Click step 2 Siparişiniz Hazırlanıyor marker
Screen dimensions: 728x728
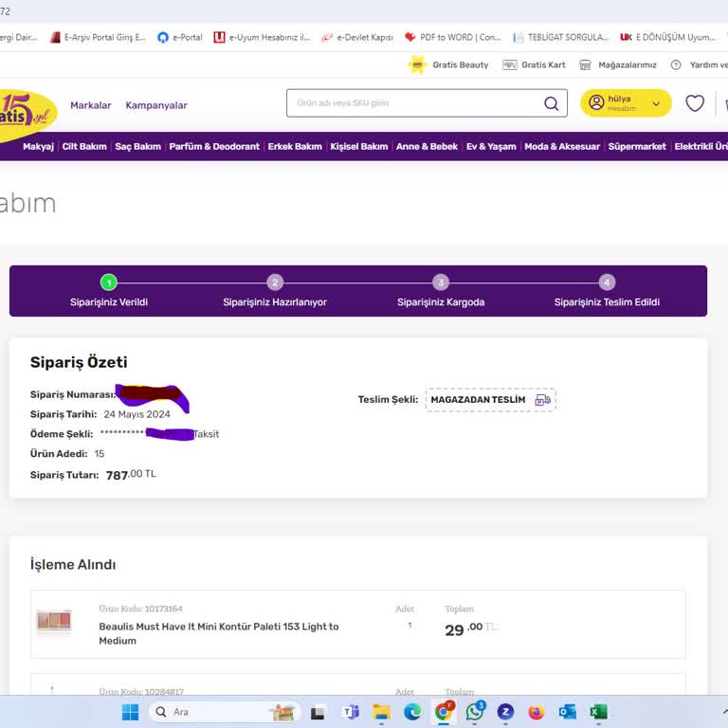tap(275, 282)
